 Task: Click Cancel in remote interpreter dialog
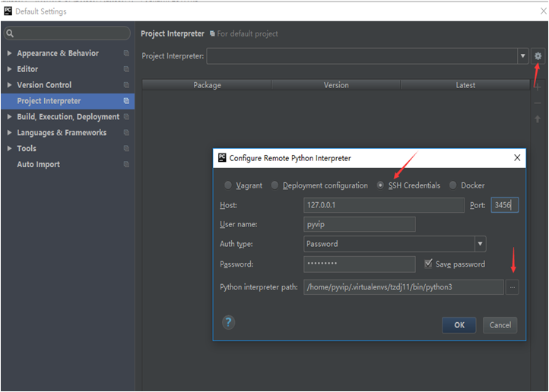point(500,325)
